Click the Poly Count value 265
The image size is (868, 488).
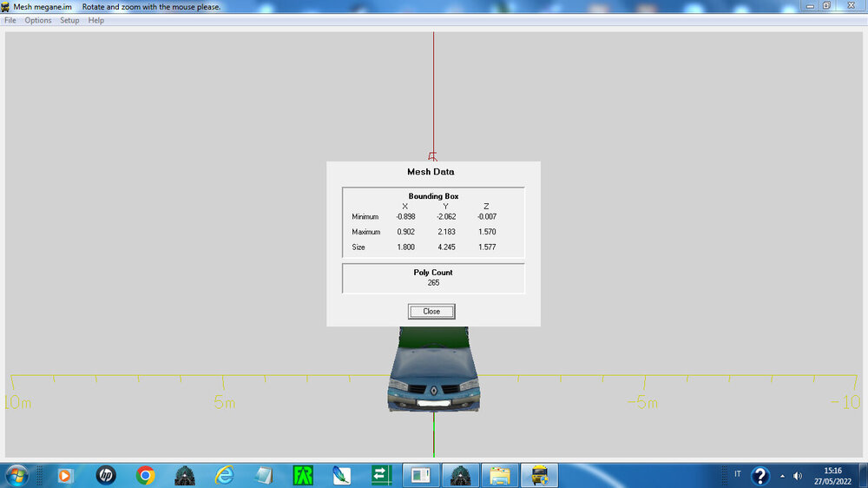pos(433,282)
